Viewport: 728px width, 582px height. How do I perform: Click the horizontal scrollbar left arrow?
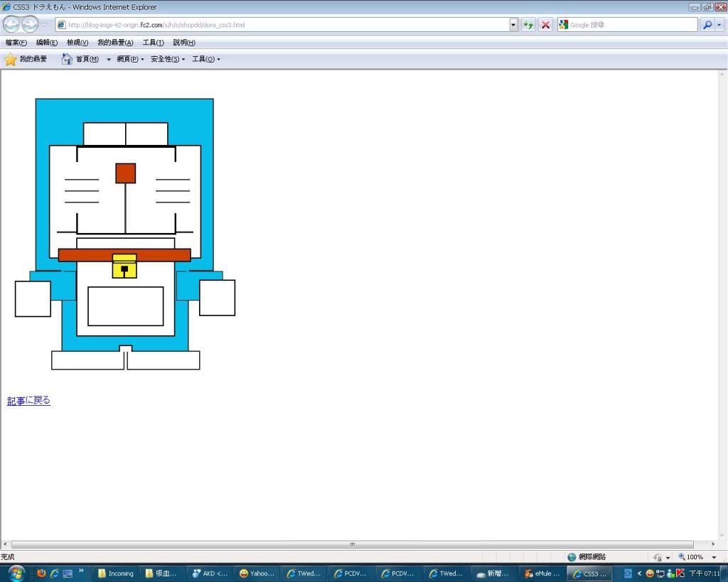click(5, 544)
